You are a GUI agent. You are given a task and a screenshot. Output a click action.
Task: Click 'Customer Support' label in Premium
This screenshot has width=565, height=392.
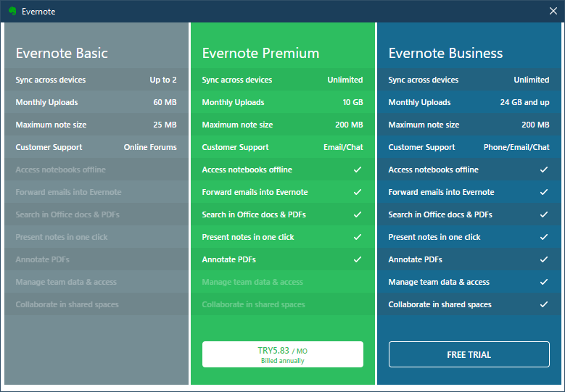[x=235, y=147]
